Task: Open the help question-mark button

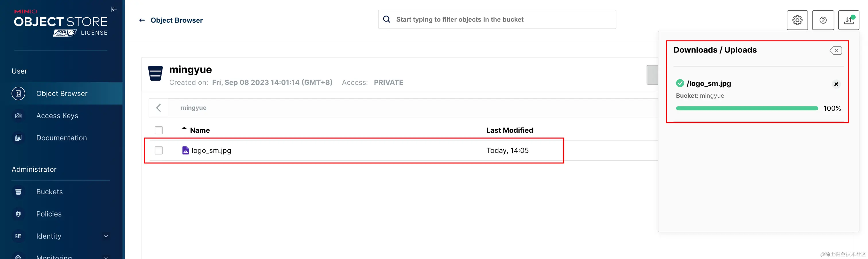Action: click(x=823, y=20)
